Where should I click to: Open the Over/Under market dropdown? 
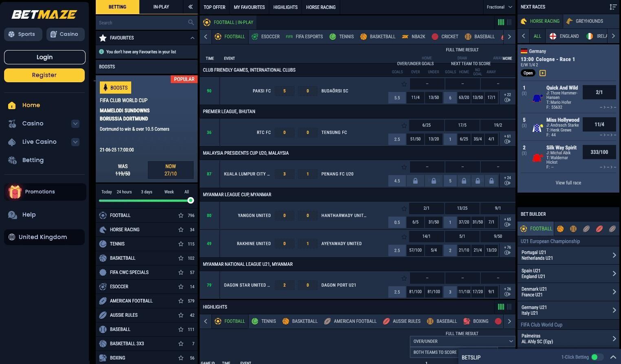tap(462, 341)
